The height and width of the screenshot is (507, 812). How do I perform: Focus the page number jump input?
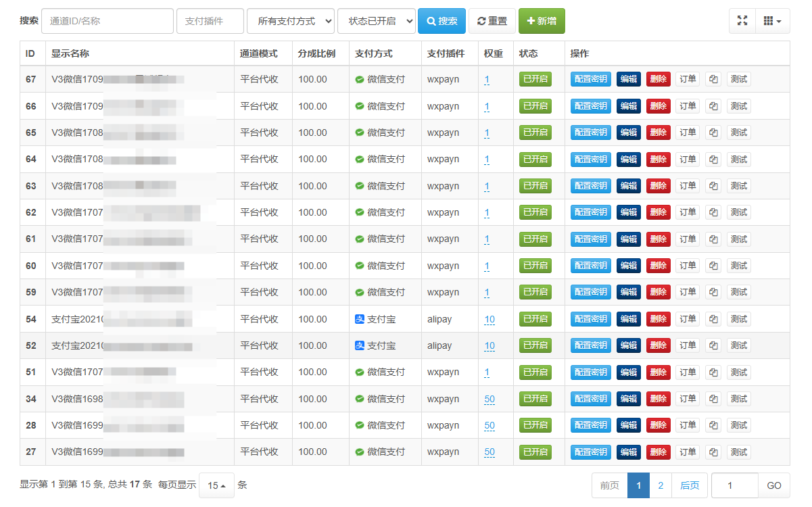click(734, 485)
